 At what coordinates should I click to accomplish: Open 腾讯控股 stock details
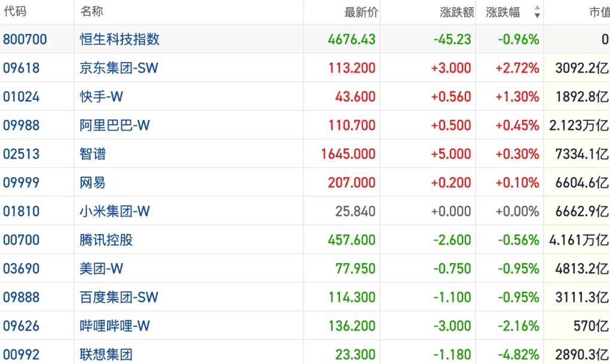(x=106, y=240)
